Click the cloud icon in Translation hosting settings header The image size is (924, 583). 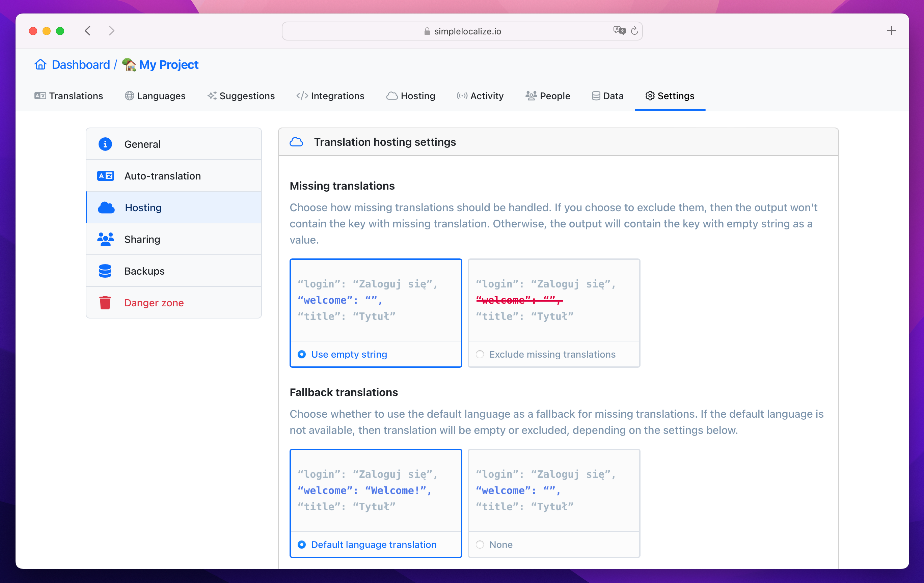[x=296, y=142]
